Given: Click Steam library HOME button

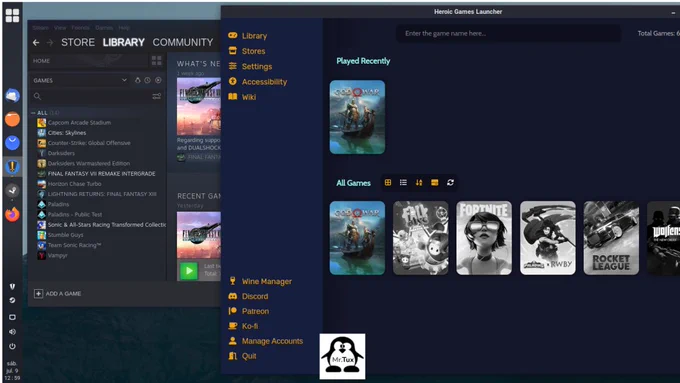Looking at the screenshot, I should (88, 61).
